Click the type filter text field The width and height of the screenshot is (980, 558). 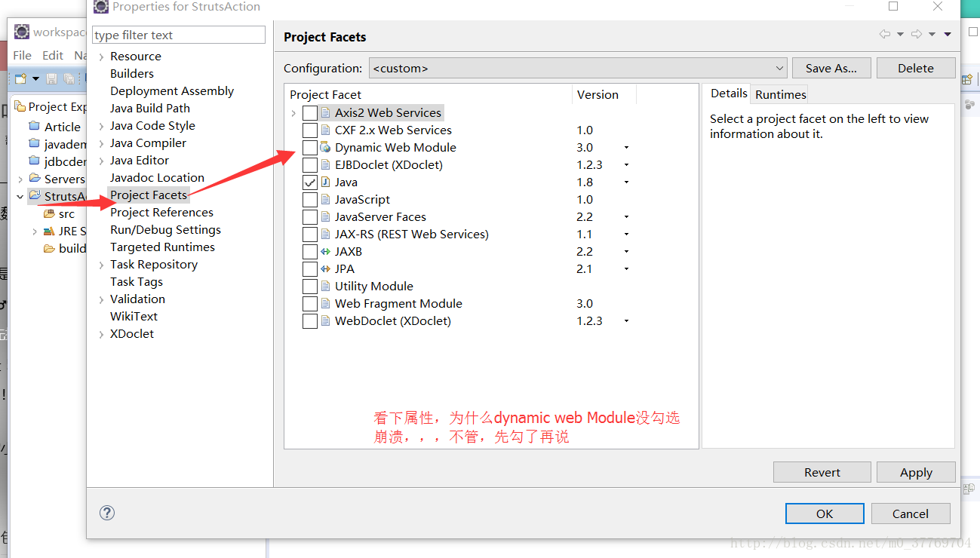point(179,35)
